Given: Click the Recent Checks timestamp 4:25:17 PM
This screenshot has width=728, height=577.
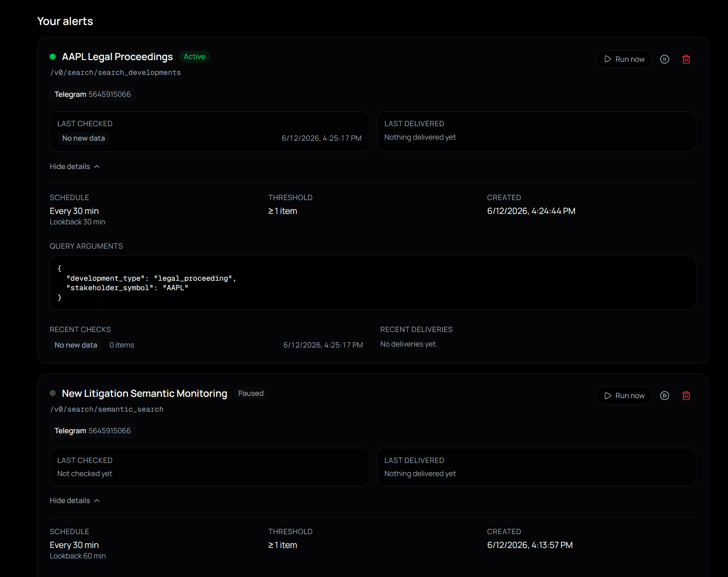Looking at the screenshot, I should [x=323, y=345].
